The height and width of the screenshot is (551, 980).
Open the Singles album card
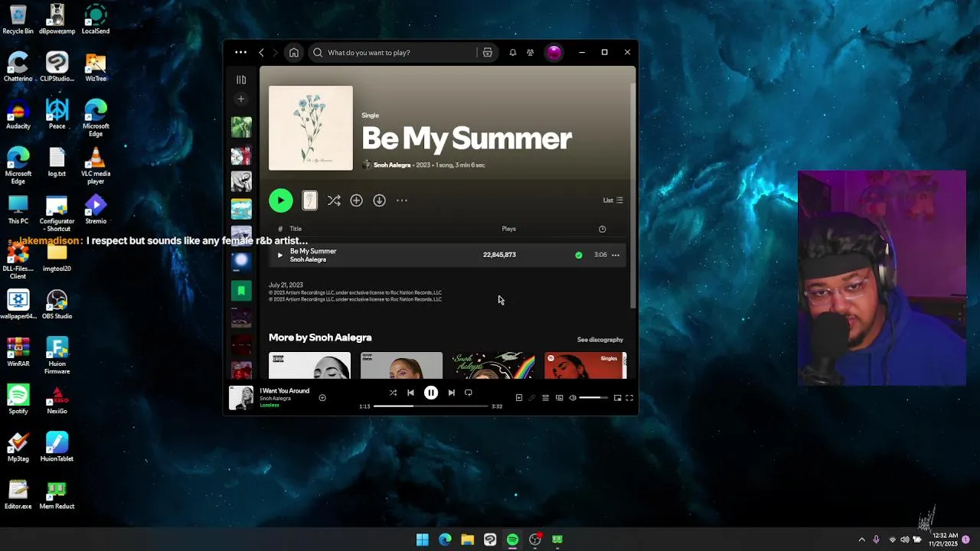tap(585, 366)
